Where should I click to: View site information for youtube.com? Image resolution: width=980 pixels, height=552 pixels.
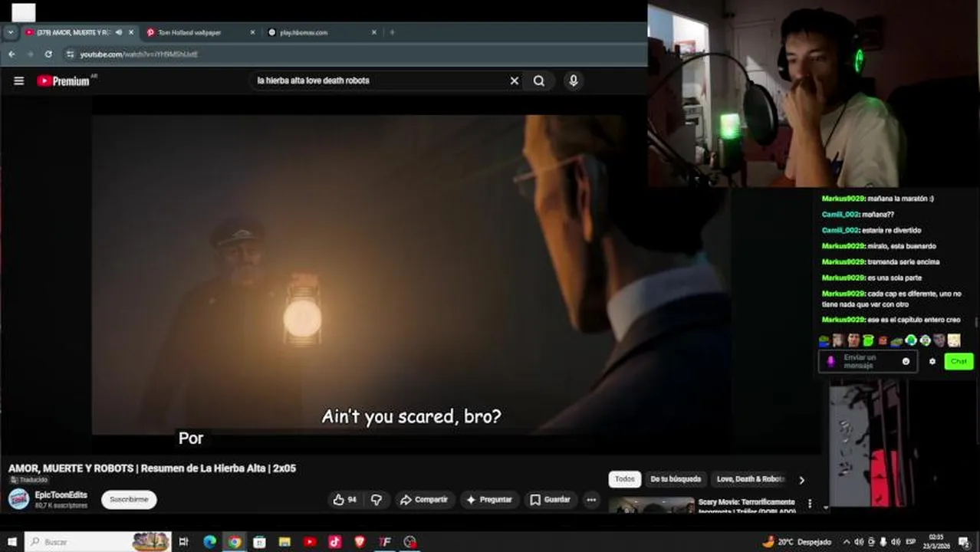pos(70,54)
